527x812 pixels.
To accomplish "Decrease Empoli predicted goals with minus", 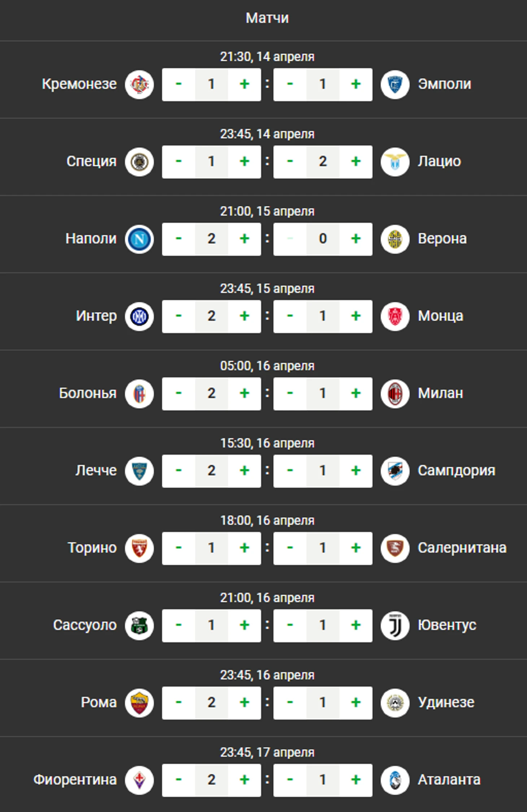I will click(290, 84).
